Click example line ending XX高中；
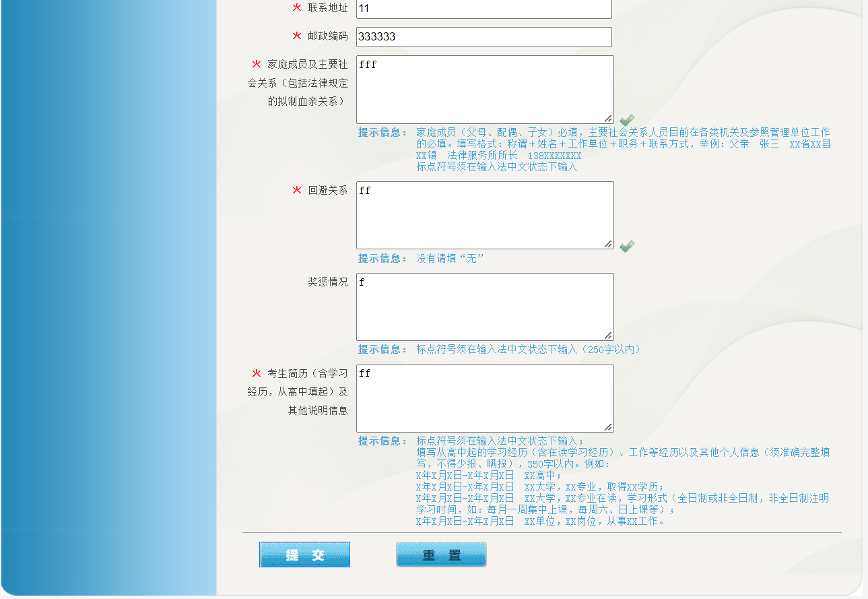The image size is (868, 599). [489, 475]
